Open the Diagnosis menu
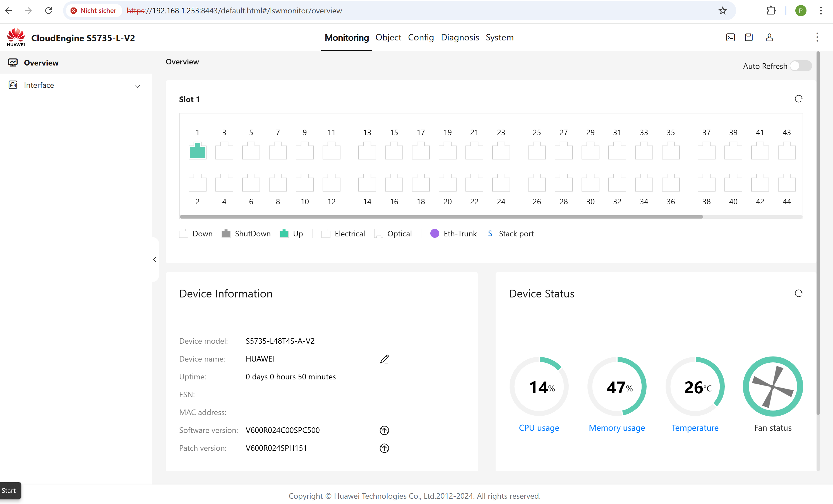833x504 pixels. [x=460, y=38]
